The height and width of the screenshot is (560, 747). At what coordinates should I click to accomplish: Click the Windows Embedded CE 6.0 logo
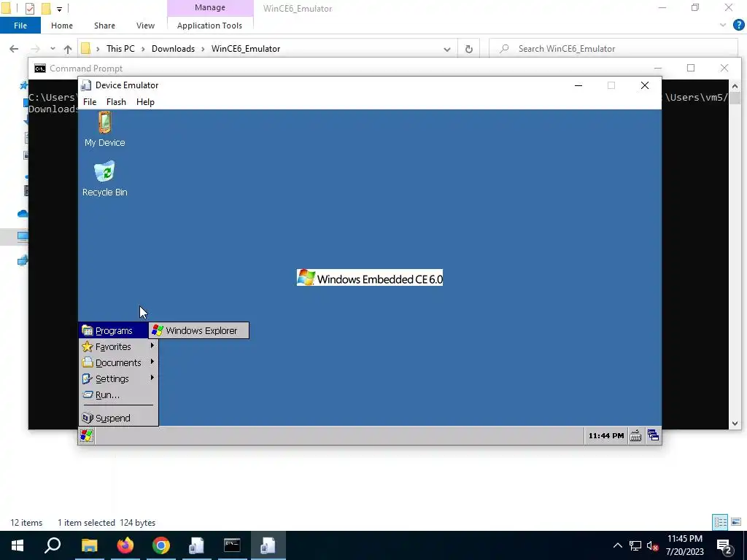click(x=370, y=278)
